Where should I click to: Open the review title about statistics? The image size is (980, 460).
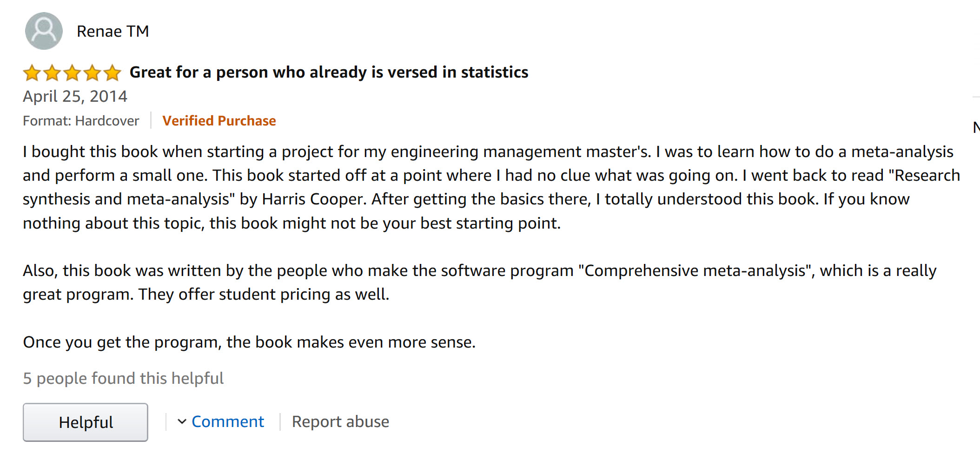pyautogui.click(x=329, y=72)
